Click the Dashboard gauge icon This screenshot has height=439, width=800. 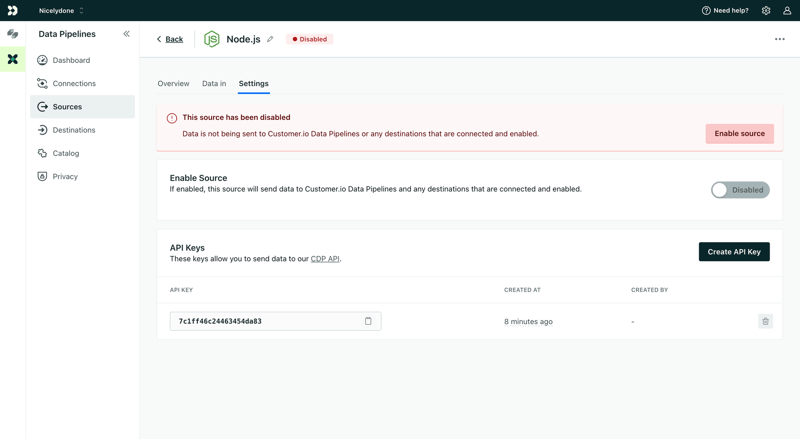pyautogui.click(x=42, y=60)
